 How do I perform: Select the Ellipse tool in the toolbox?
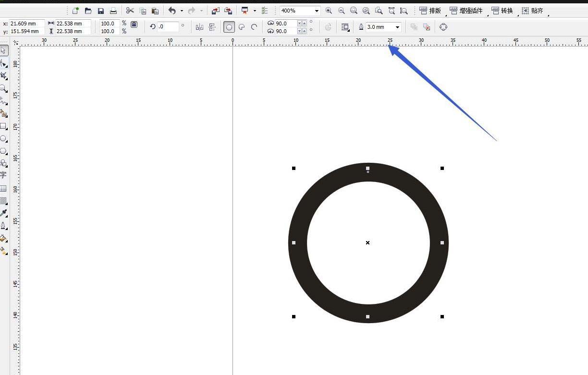point(3,139)
